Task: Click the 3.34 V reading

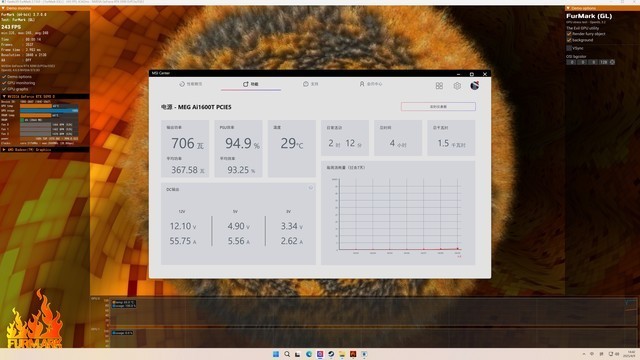Action: pos(291,226)
